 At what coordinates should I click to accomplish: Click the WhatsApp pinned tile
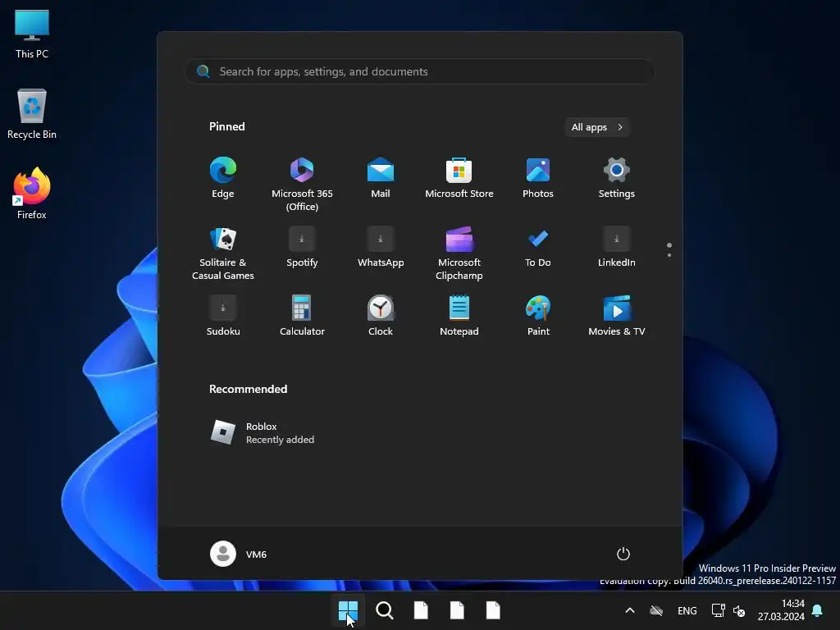click(x=381, y=247)
